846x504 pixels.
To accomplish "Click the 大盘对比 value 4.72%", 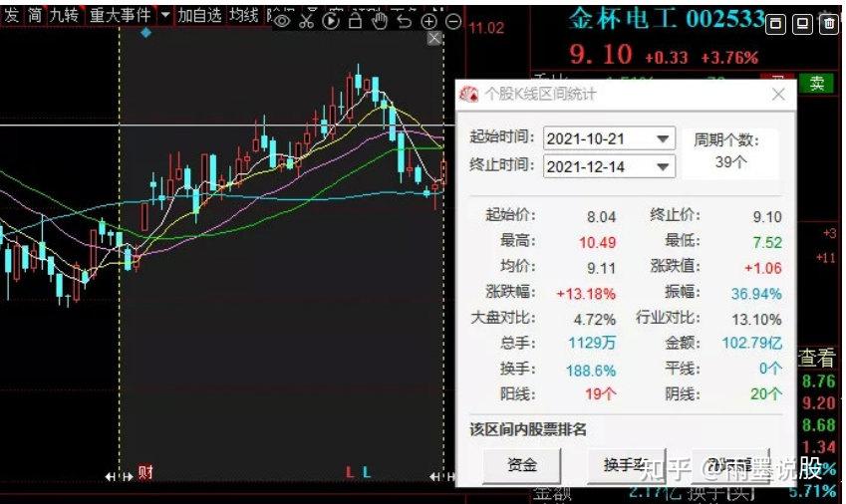I will click(595, 320).
